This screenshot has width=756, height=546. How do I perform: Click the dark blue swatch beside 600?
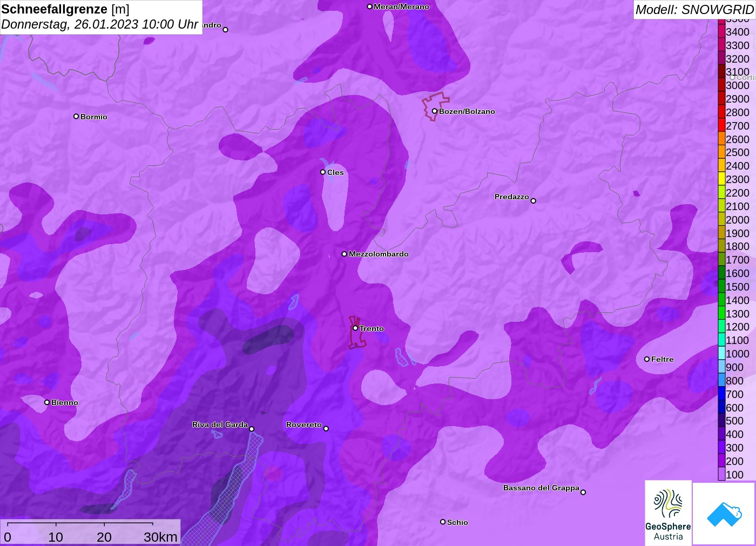click(x=721, y=407)
